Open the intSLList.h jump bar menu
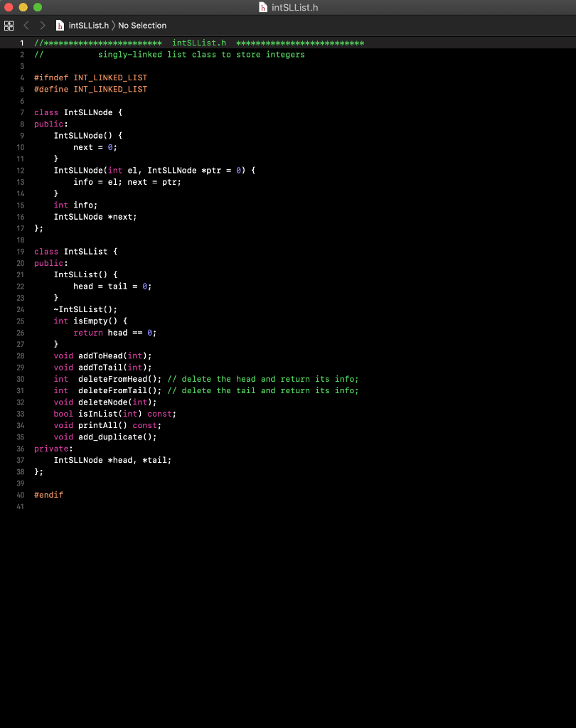576x728 pixels. [88, 25]
